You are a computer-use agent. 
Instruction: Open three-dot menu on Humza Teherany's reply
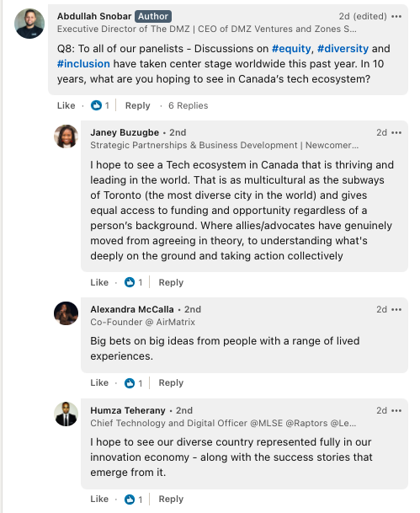[x=396, y=410]
